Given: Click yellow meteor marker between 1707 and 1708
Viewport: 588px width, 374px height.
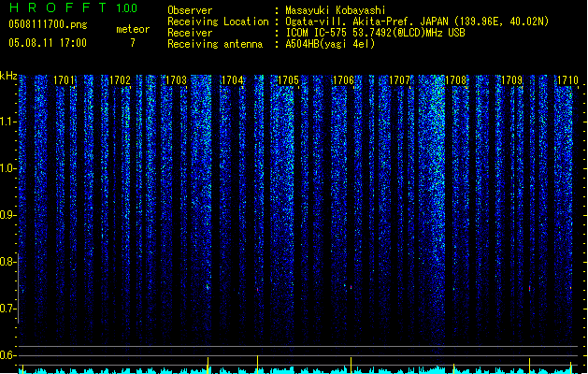Looking at the screenshot, I should pyautogui.click(x=453, y=368).
